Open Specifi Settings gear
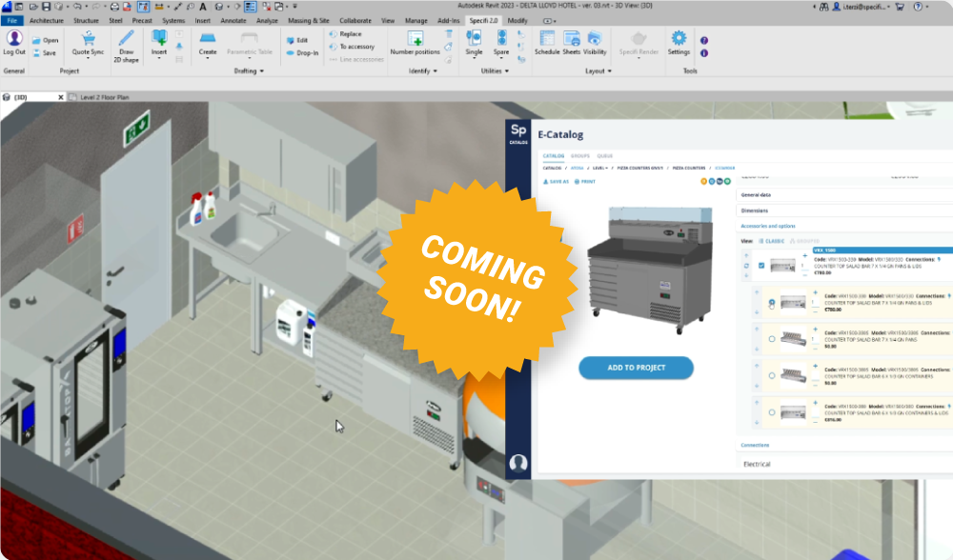The width and height of the screenshot is (953, 560). pos(679,43)
